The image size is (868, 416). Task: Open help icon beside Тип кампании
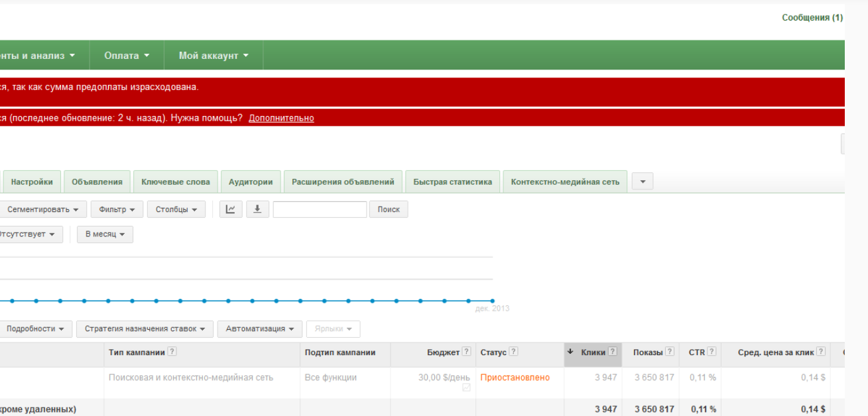pyautogui.click(x=172, y=352)
